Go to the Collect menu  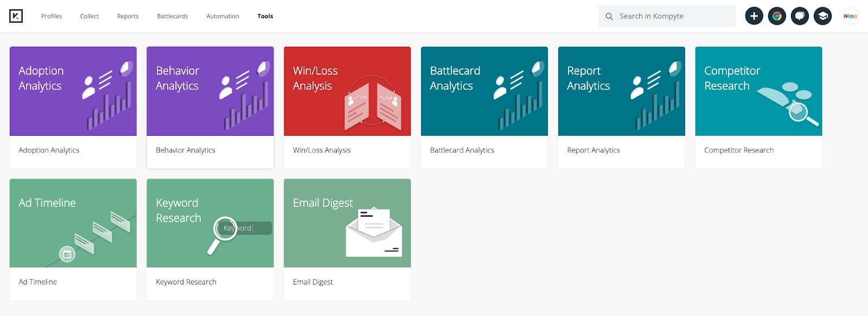[90, 16]
